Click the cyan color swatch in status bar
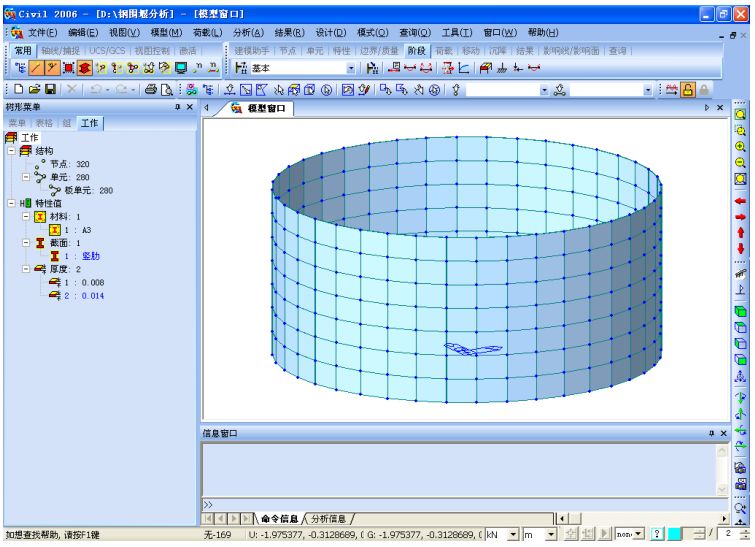 click(674, 534)
